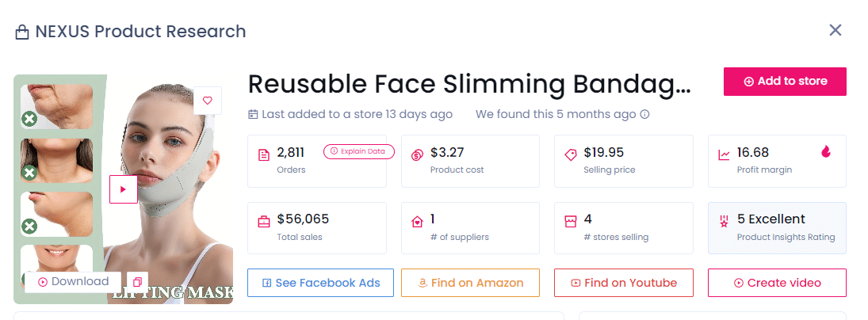Click the shopping bag icon by NEXUS title
Screen dimensions: 868x320
[x=22, y=32]
